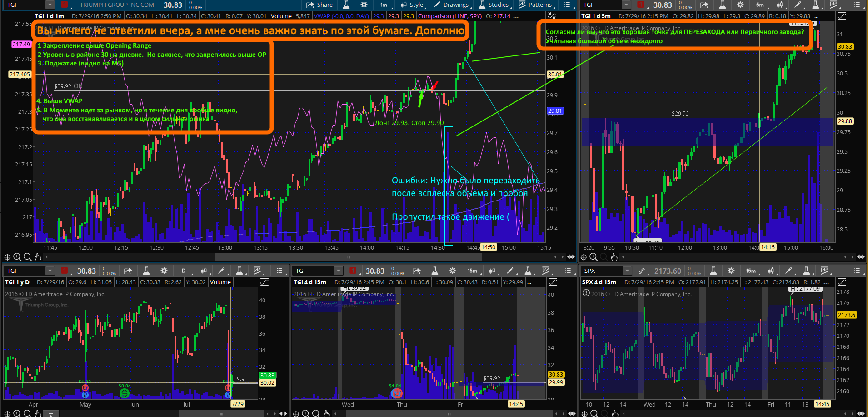Viewport: 868px width, 417px height.
Task: Open the list menu icon on the SPX chart
Action: tap(857, 271)
